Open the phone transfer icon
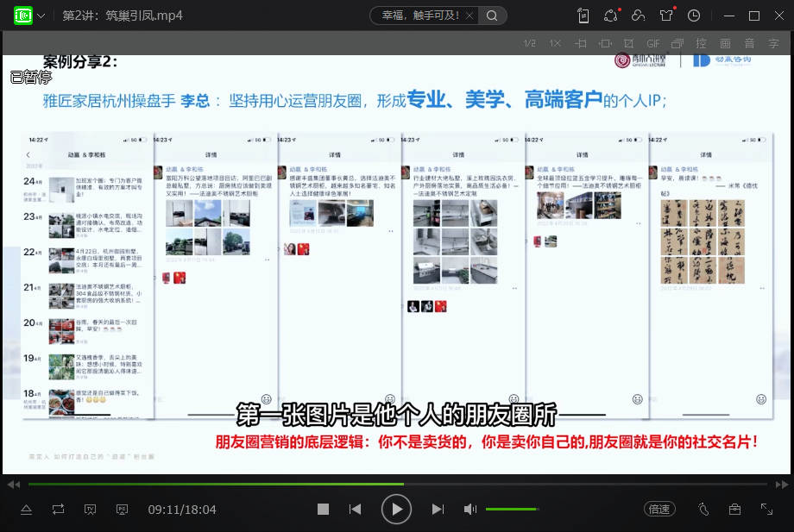The height and width of the screenshot is (532, 794). (583, 16)
